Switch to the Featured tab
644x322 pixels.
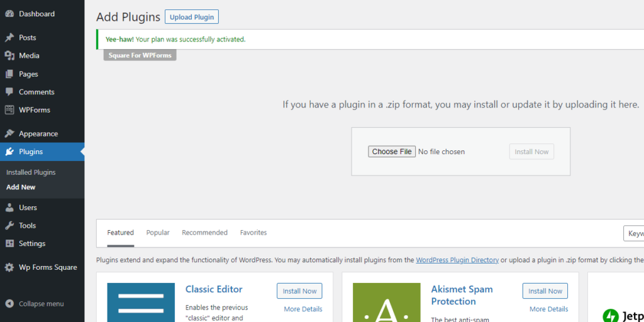point(121,233)
